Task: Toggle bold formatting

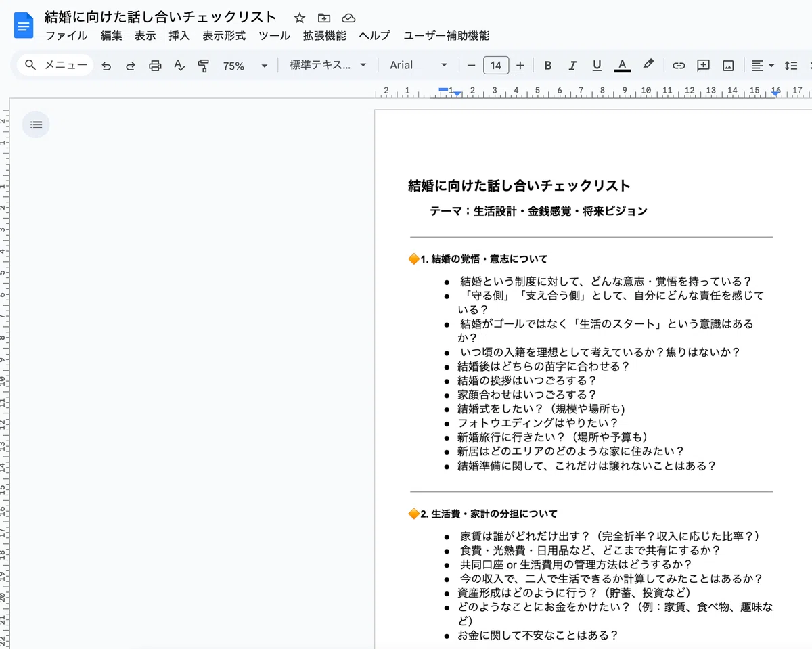Action: coord(548,66)
